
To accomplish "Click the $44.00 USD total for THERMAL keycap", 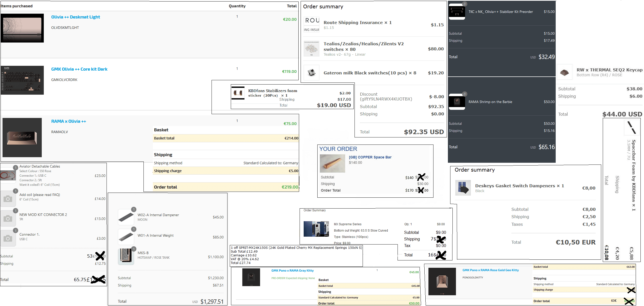I will click(622, 114).
